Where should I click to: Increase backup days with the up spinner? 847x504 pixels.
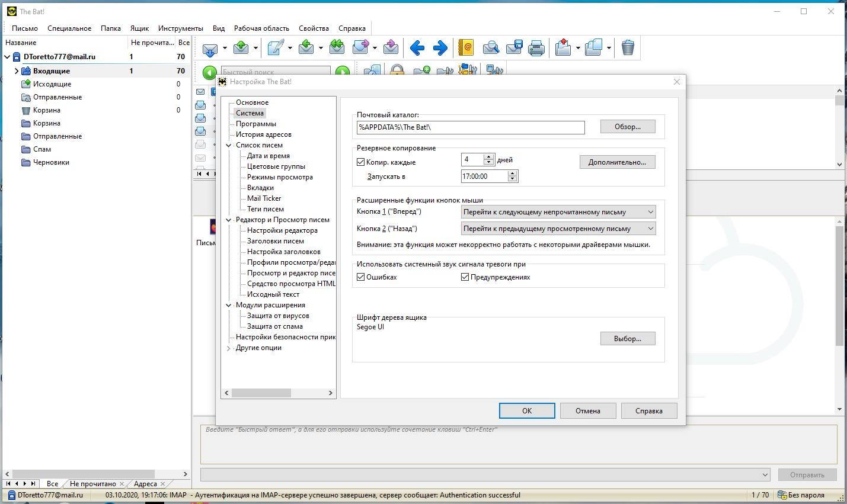[x=488, y=157]
